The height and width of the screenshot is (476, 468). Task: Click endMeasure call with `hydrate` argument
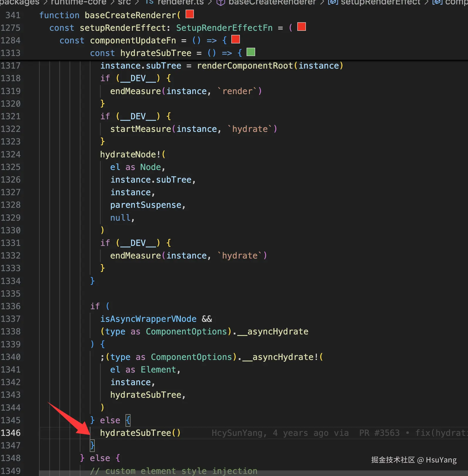tap(189, 256)
